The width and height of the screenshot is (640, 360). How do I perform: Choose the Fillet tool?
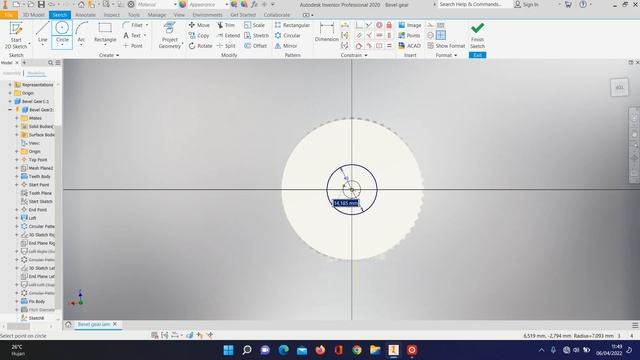(x=134, y=25)
